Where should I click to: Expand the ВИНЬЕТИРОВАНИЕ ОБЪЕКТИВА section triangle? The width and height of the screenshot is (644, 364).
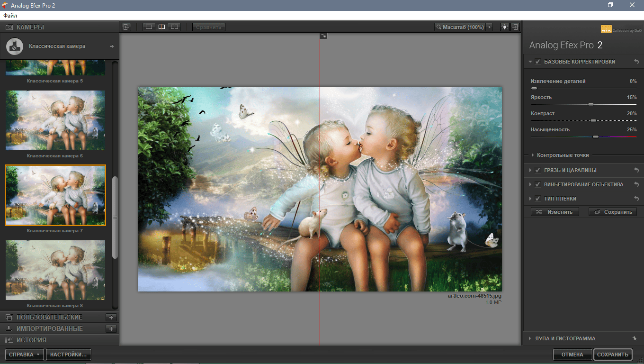point(530,184)
